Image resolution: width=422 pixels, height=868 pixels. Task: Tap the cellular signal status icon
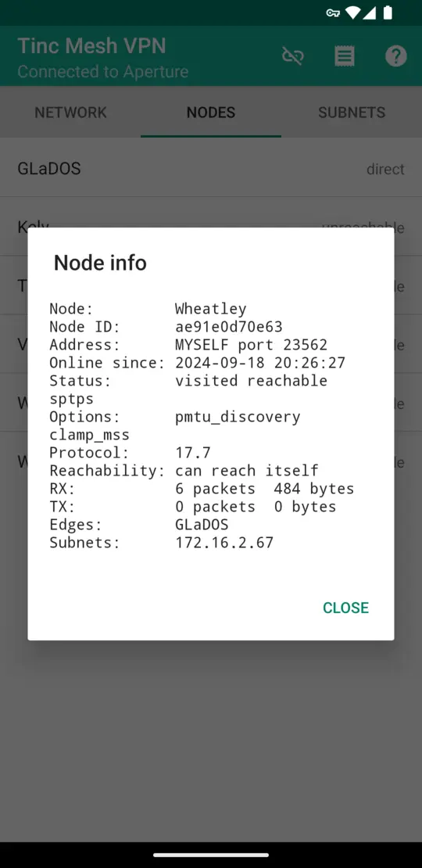pos(370,13)
